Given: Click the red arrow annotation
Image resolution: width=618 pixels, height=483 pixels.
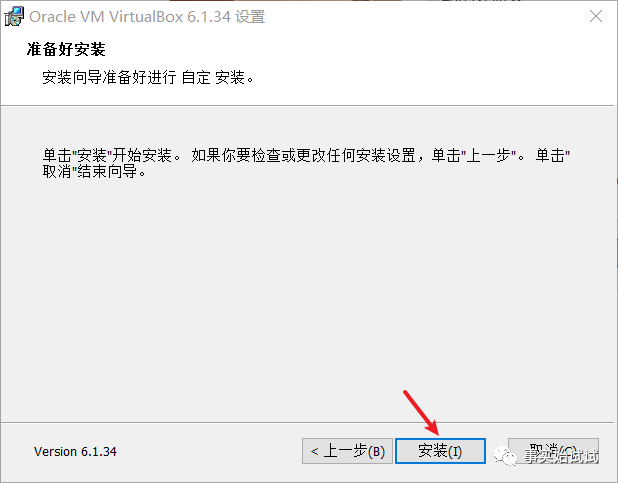Looking at the screenshot, I should coord(421,413).
